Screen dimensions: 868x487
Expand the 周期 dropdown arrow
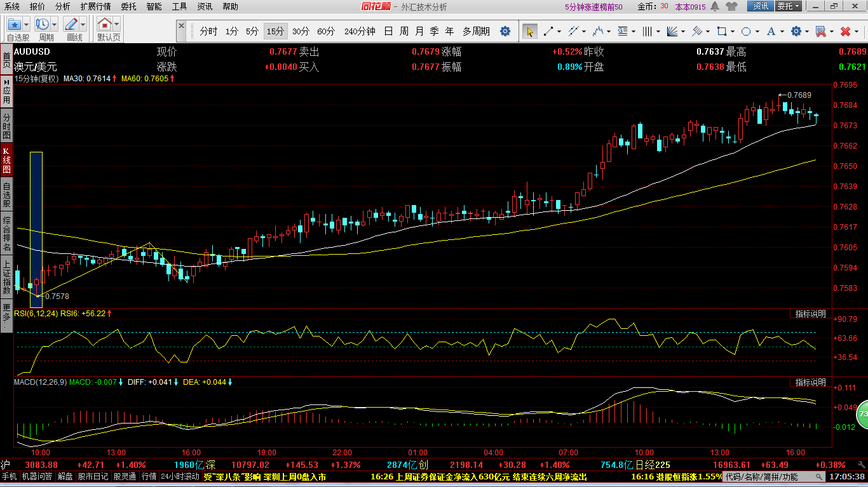[55, 25]
